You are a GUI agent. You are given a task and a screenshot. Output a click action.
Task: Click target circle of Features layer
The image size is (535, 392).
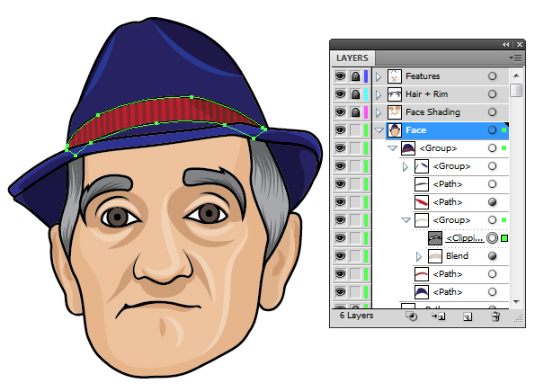pos(492,76)
